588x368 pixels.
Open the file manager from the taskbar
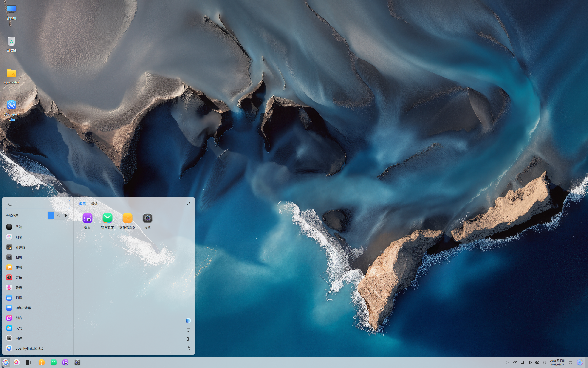42,363
